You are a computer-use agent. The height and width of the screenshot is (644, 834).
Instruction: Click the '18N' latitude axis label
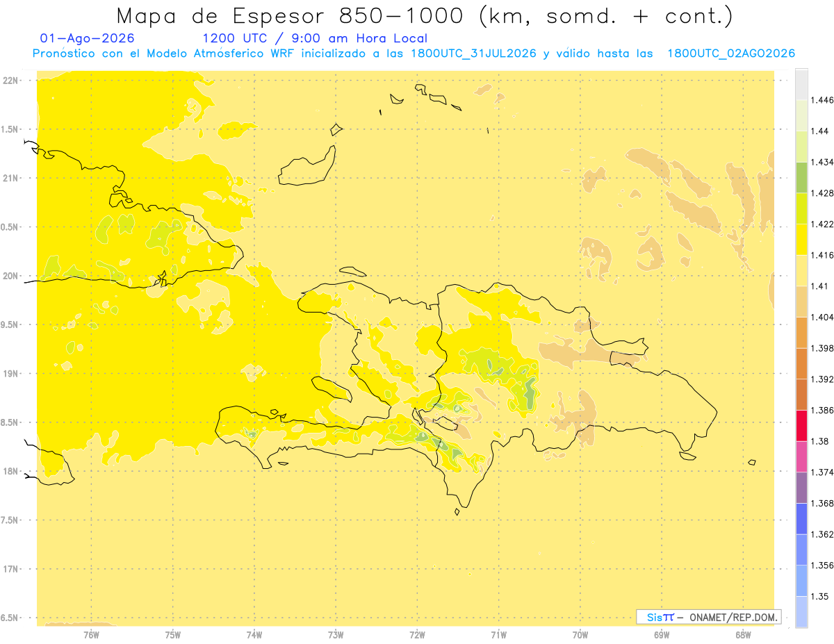click(10, 471)
